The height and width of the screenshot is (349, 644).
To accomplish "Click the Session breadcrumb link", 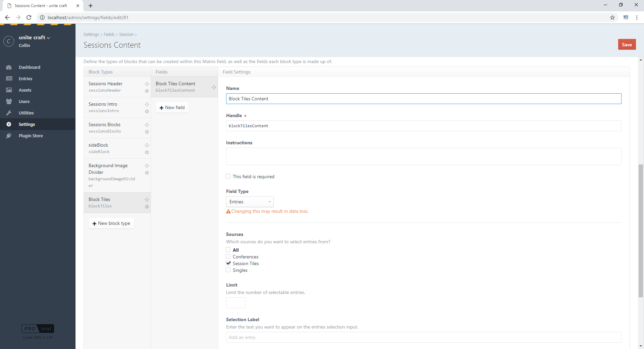I will (x=126, y=34).
